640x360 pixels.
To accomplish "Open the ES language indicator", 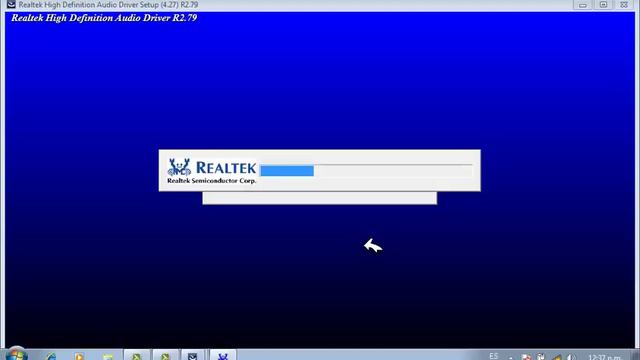I will pos(493,356).
